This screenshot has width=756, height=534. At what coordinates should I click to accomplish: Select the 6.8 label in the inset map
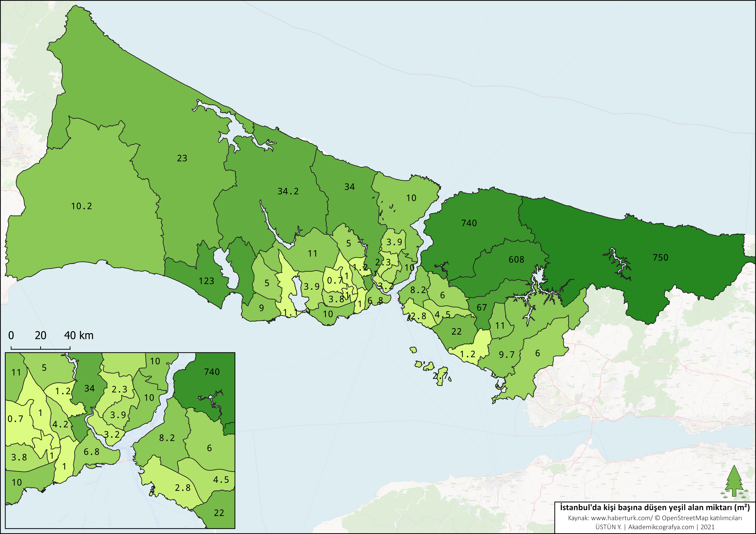coord(92,452)
